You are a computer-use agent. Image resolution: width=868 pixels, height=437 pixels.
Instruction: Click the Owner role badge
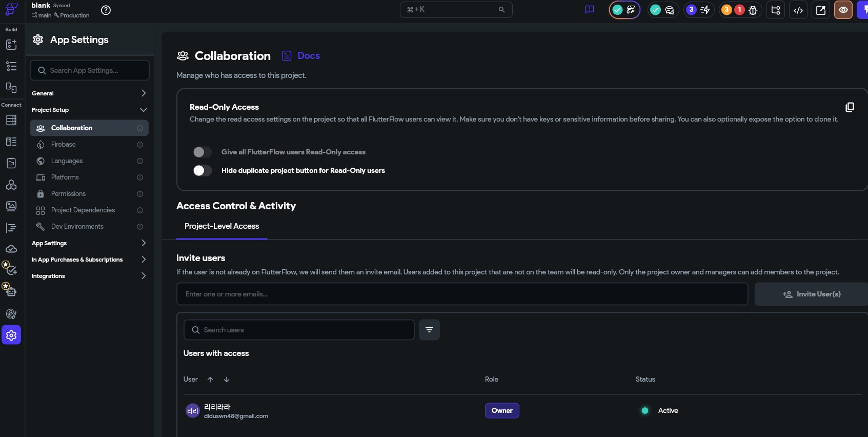tap(502, 411)
